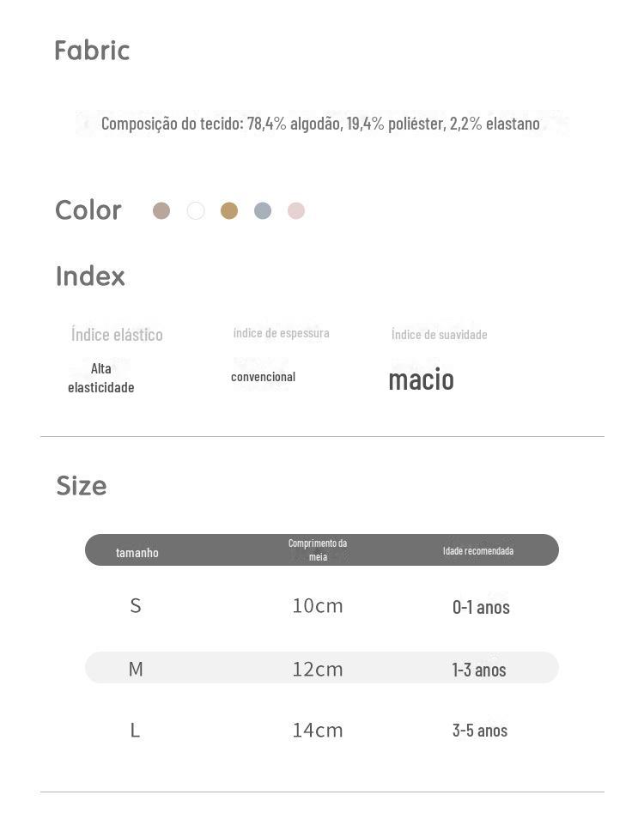Screen dimensions: 644x813
Task: Select the S size row
Action: pyautogui.click(x=322, y=605)
